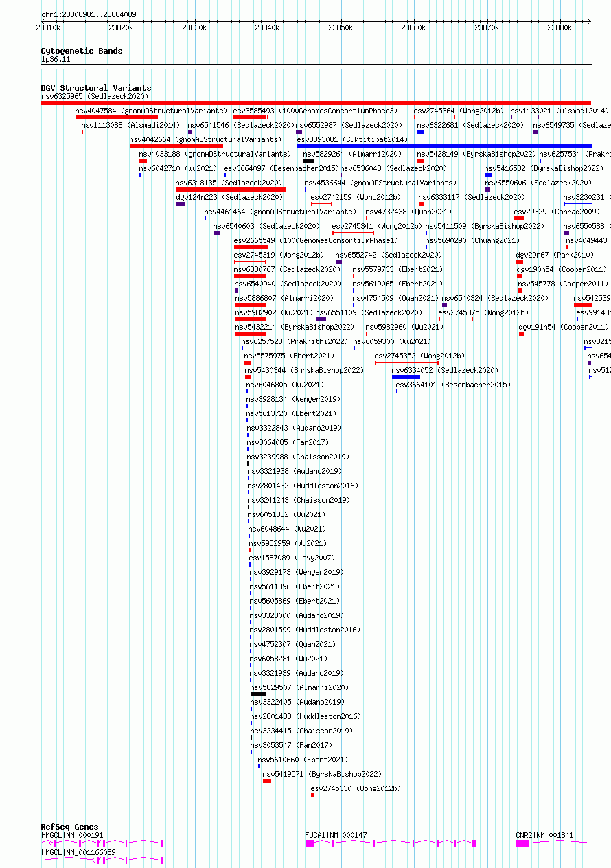611x868 pixels.
Task: Click the nsv4033188 gnomADStructuralVariants label
Action: coord(215,154)
